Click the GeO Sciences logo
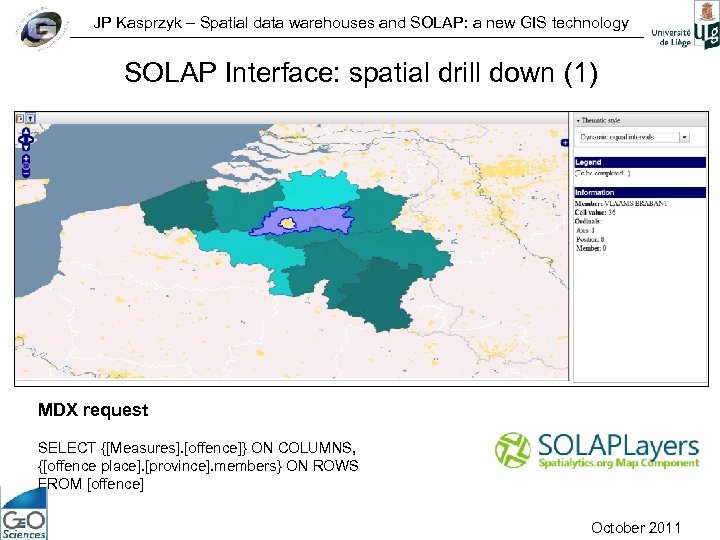Screen dimensions: 720x540 pyautogui.click(x=23, y=513)
